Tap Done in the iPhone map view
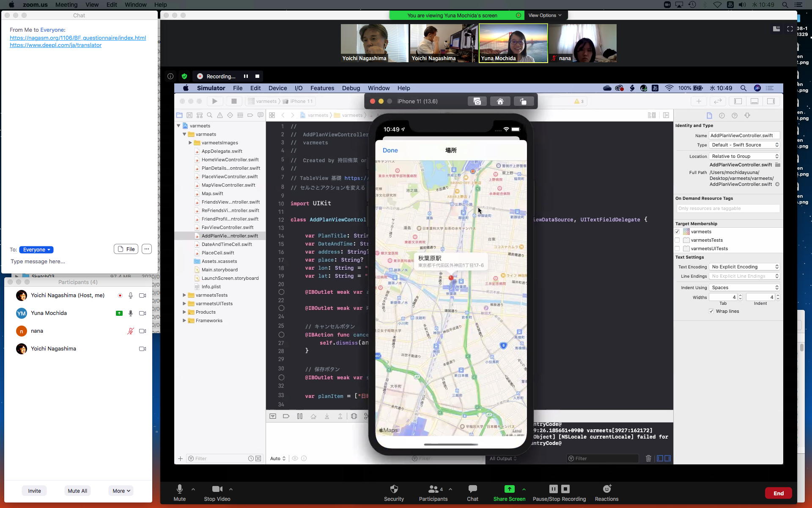The image size is (812, 508). (390, 150)
